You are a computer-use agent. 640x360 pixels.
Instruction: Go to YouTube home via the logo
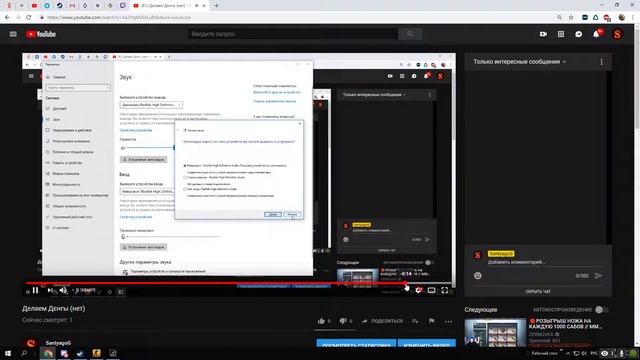coord(41,34)
